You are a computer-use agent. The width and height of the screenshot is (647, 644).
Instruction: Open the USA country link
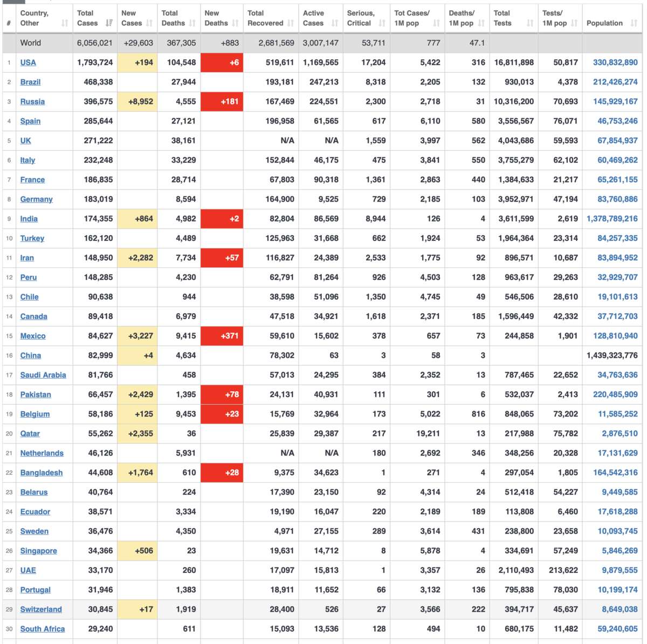(x=28, y=63)
